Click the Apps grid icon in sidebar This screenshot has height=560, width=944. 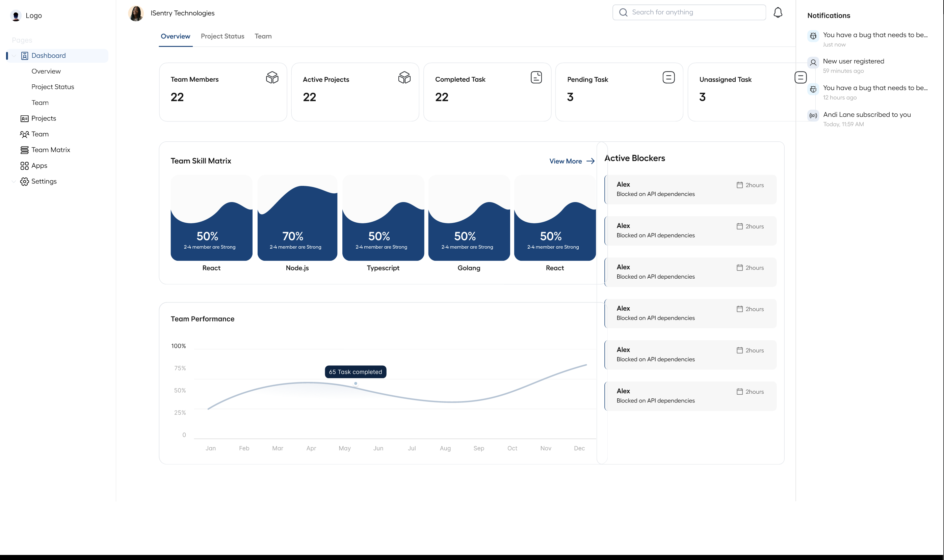(x=24, y=166)
